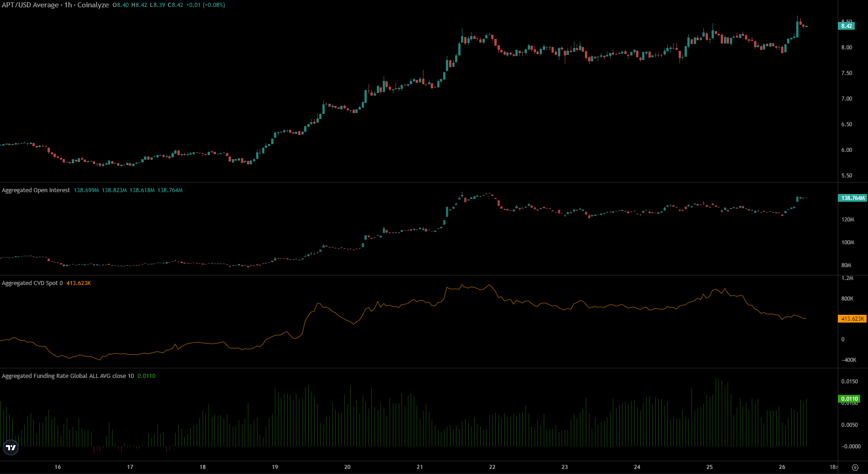Viewport: 868px width, 474px height.
Task: Click the 100M open interest axis tick
Action: (847, 242)
